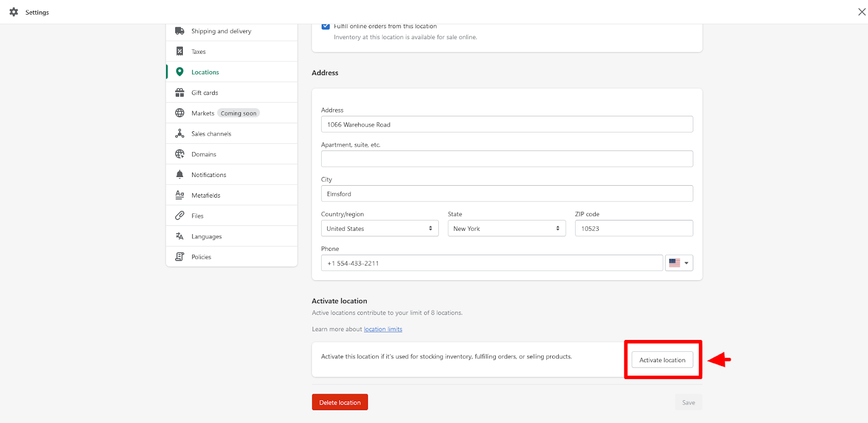Click the red Delete location button
Image resolution: width=868 pixels, height=423 pixels.
click(340, 402)
